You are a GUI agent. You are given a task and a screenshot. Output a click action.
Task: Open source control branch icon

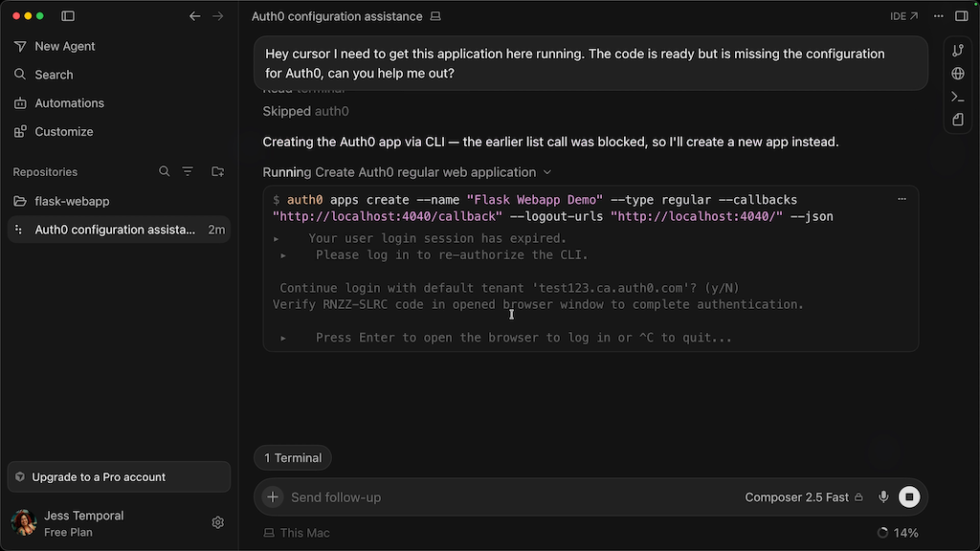click(x=957, y=51)
